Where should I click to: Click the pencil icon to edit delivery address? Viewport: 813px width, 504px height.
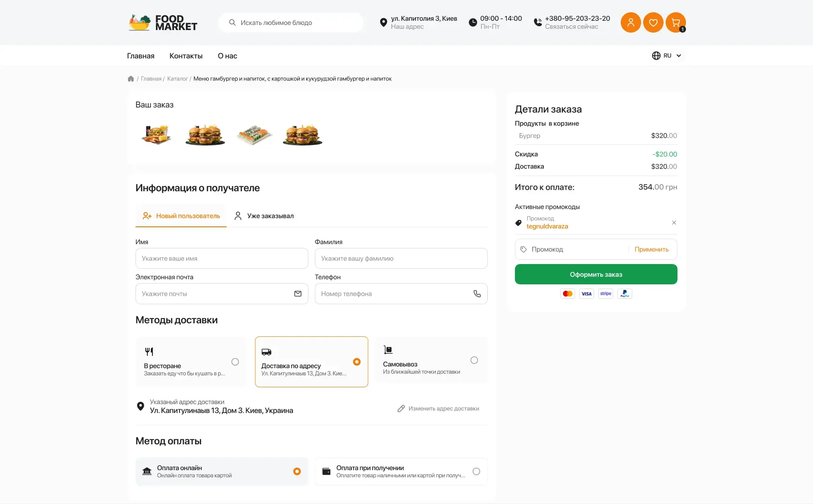401,408
